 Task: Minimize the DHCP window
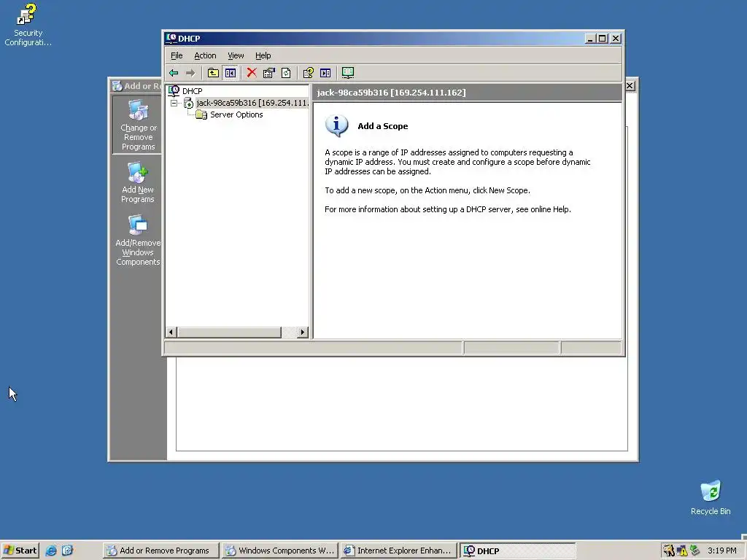pos(590,39)
